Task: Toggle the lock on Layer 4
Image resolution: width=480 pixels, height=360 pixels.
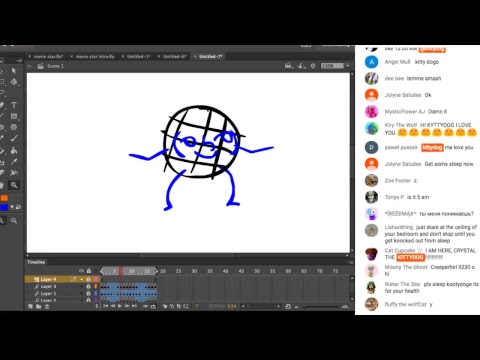Action: pyautogui.click(x=88, y=279)
